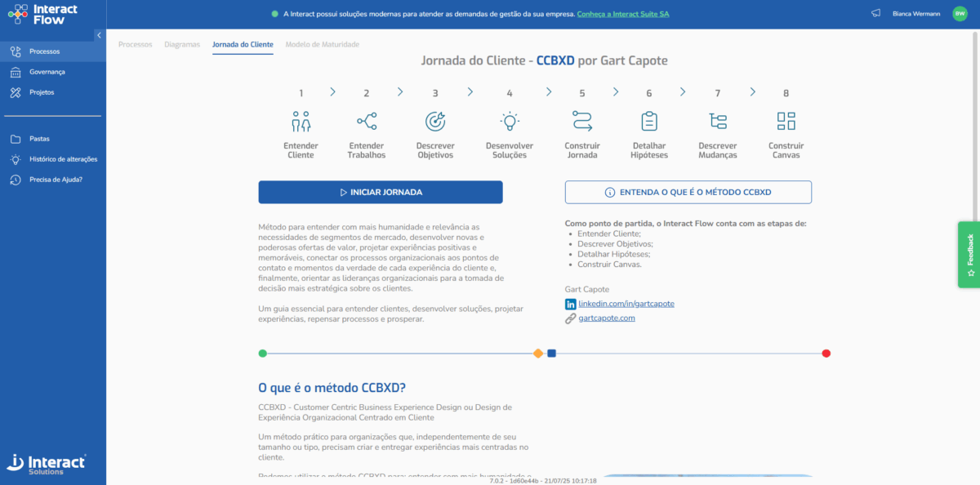980x485 pixels.
Task: Click the LinkedIn icon beside gartcapote link
Action: [571, 304]
